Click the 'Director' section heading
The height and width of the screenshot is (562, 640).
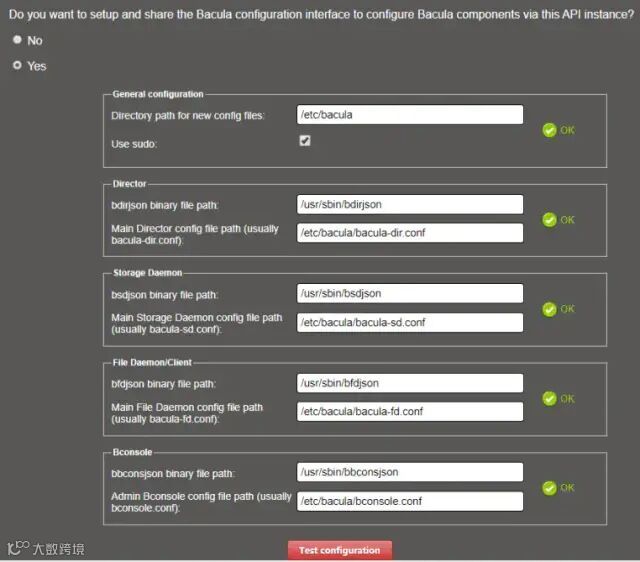tap(129, 184)
